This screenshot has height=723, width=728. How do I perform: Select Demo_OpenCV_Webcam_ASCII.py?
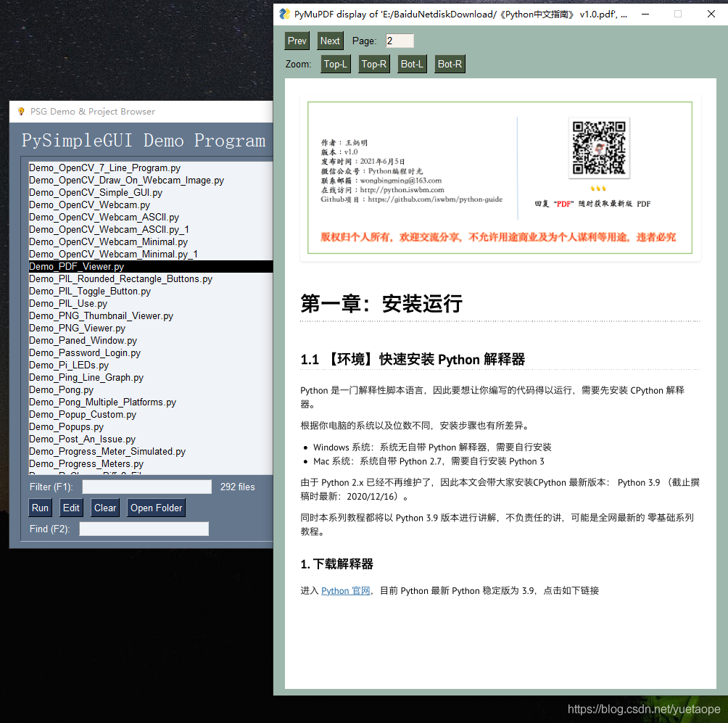151,218
